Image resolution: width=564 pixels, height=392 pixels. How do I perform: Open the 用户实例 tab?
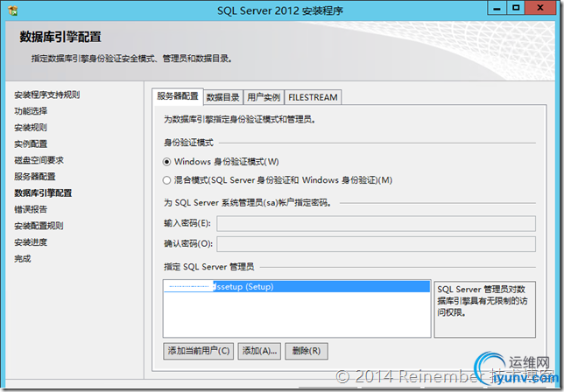pos(264,97)
